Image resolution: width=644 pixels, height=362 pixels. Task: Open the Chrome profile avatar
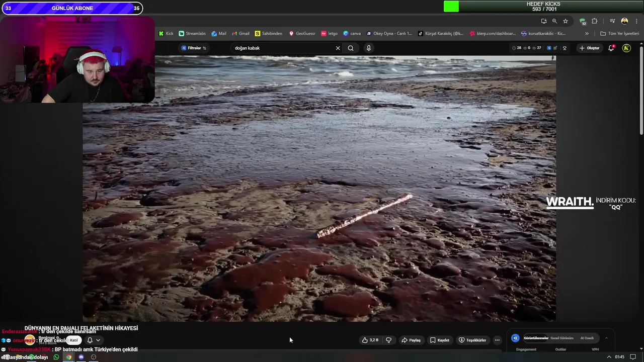pos(624,21)
